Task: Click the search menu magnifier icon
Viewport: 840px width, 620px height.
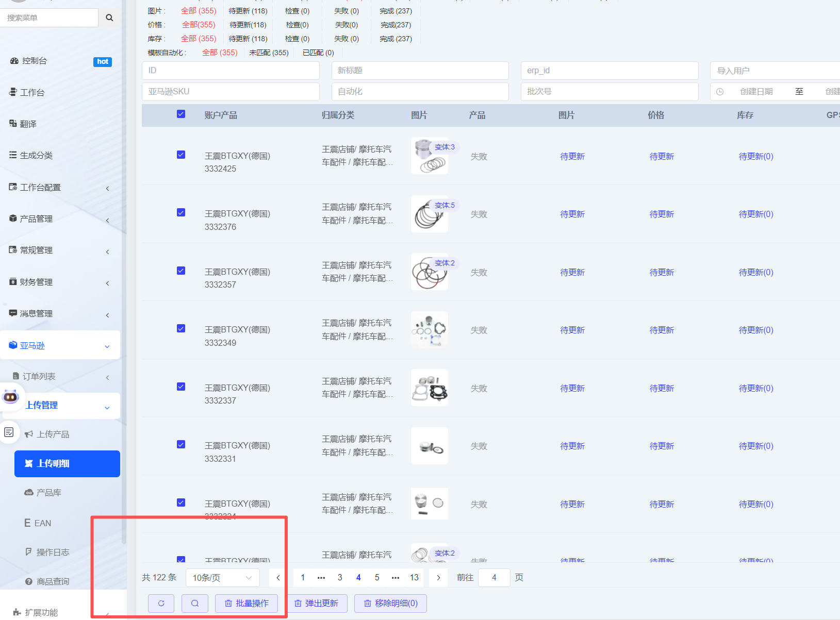Action: point(109,18)
